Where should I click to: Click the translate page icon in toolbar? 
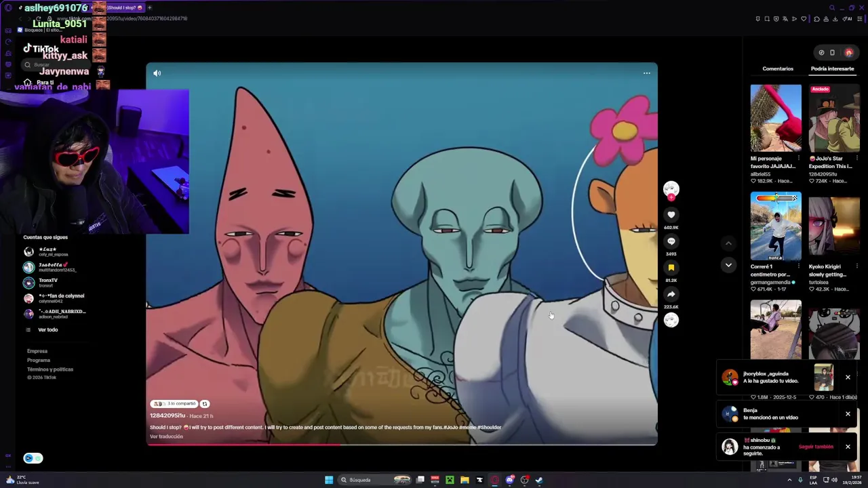(785, 19)
